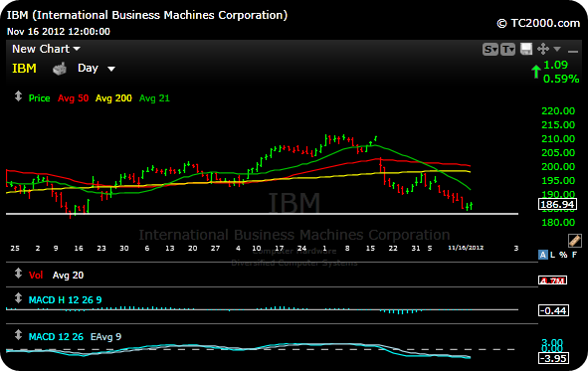Select the MACD 12 26 indicator label

56,337
